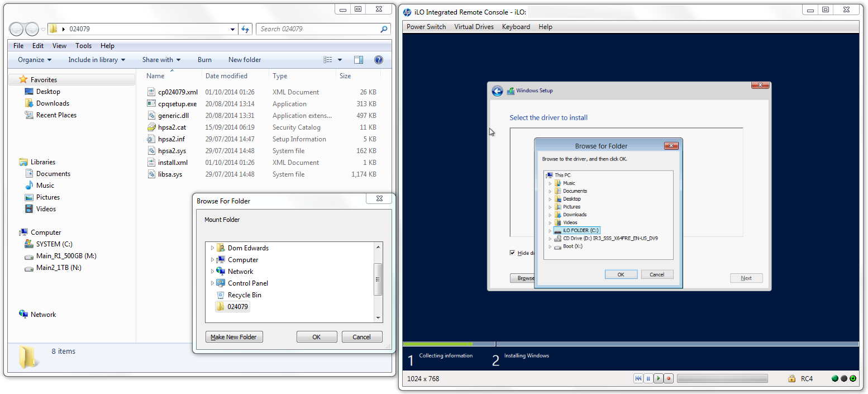The height and width of the screenshot is (394, 868).
Task: Open the Recent Places icon
Action: click(29, 115)
